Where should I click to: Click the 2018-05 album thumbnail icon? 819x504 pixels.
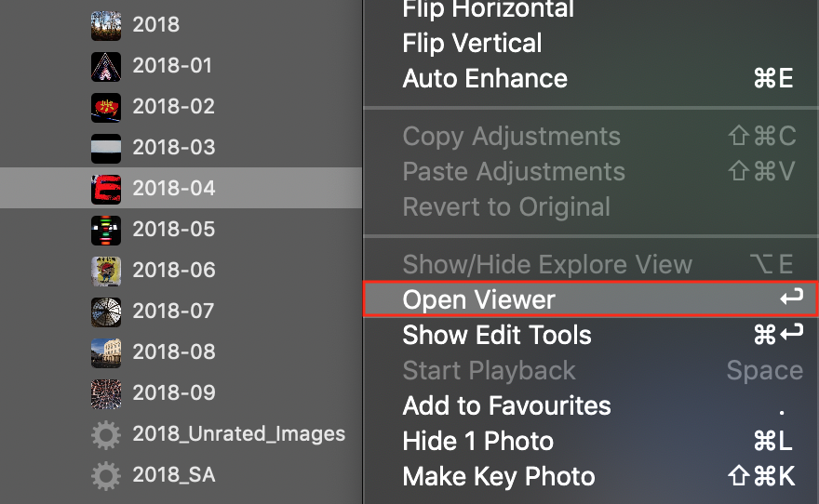(x=106, y=229)
